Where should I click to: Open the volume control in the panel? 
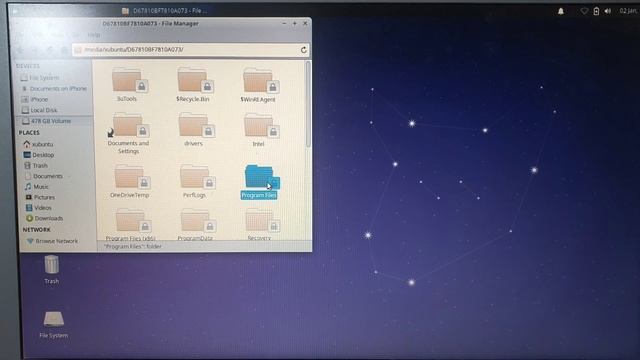[x=608, y=11]
